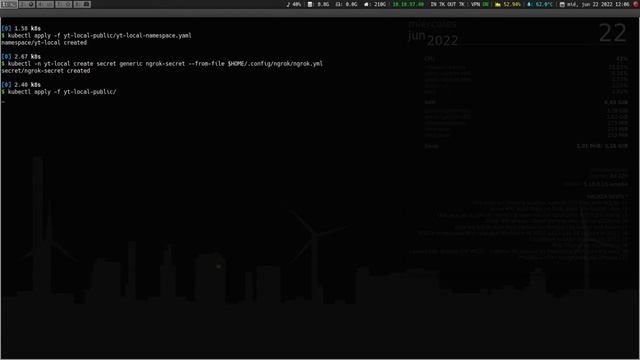
Task: Click the 'namespace/yt-local created' output line
Action: (x=44, y=42)
